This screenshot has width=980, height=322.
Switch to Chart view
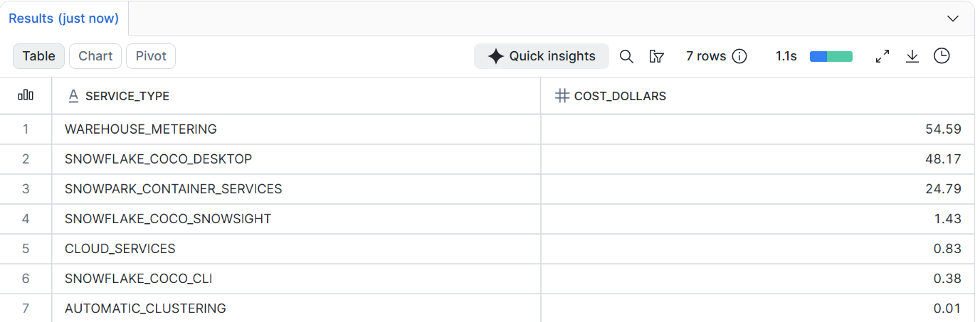point(95,56)
